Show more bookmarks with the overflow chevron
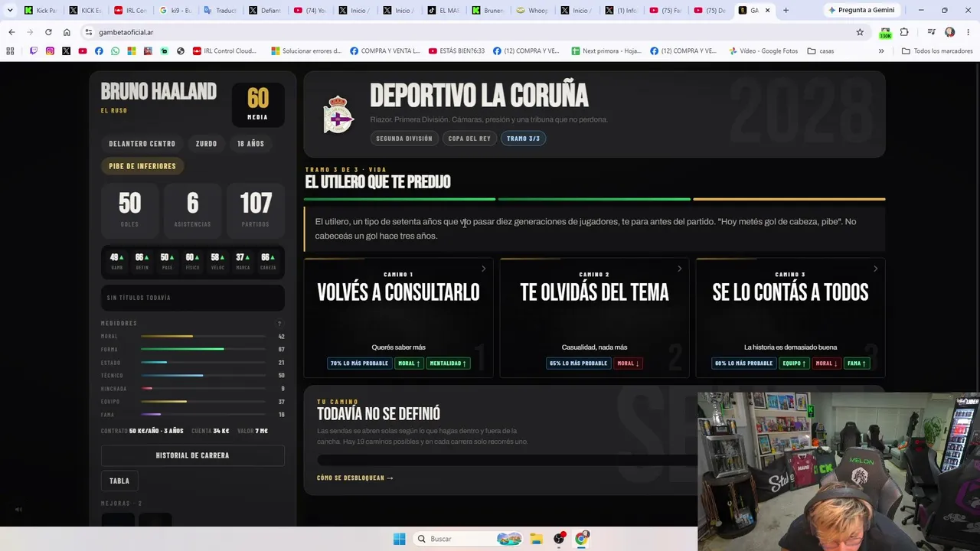Image resolution: width=980 pixels, height=551 pixels. point(881,51)
